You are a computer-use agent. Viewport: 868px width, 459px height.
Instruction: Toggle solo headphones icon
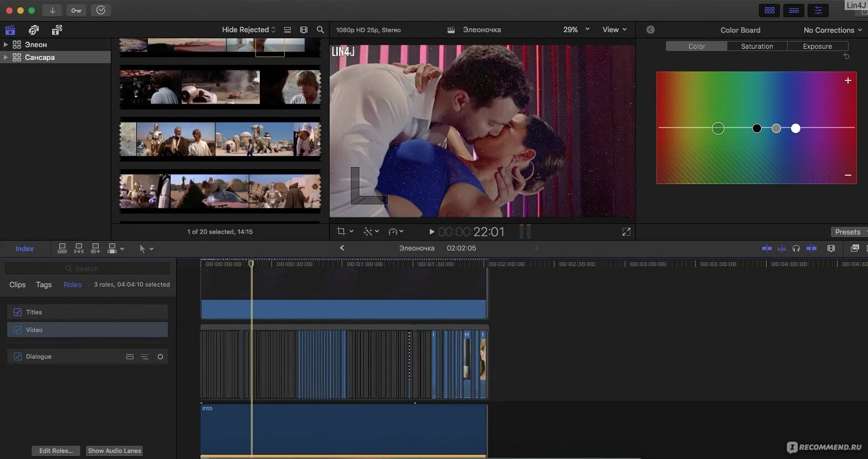(796, 248)
